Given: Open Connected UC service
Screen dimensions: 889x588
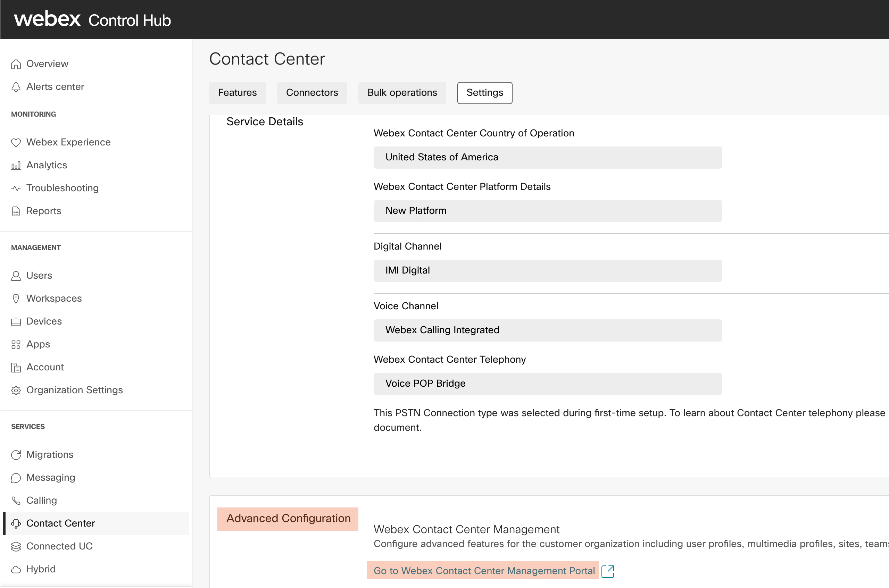Looking at the screenshot, I should click(x=59, y=546).
